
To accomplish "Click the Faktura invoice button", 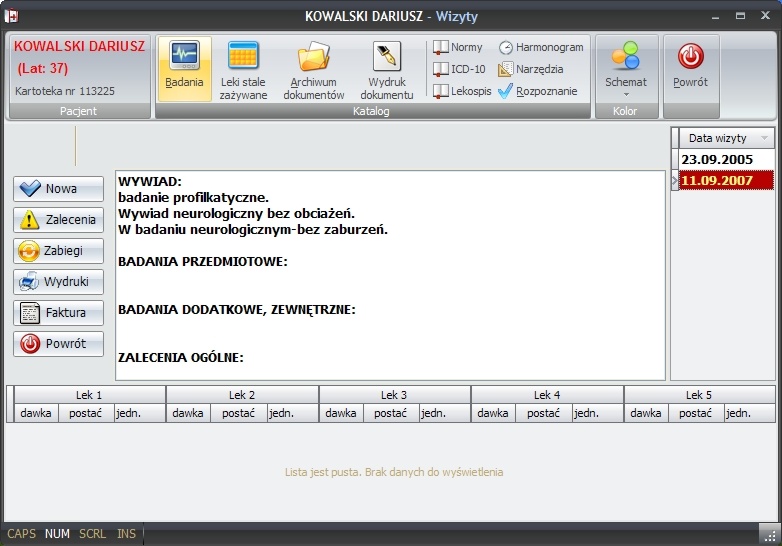I will click(x=58, y=313).
